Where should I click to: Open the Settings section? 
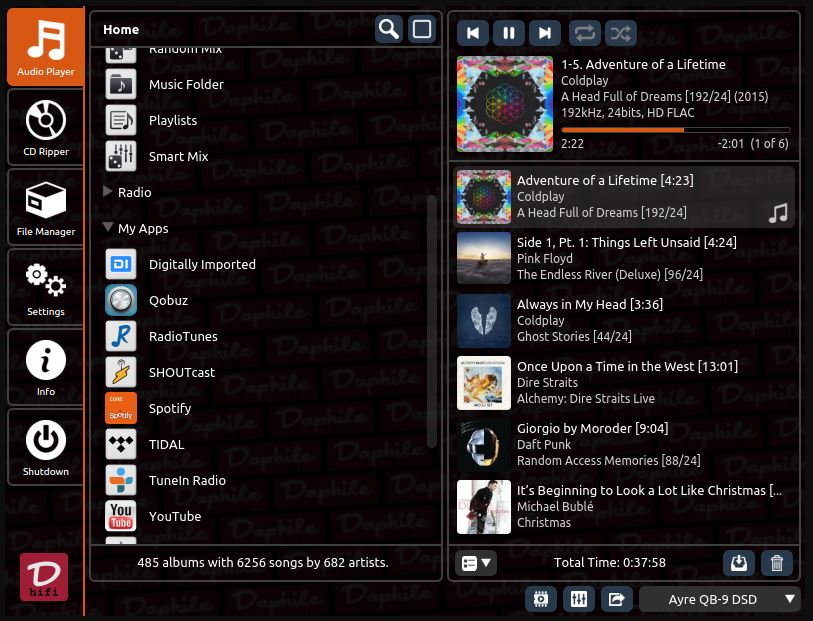[x=46, y=288]
